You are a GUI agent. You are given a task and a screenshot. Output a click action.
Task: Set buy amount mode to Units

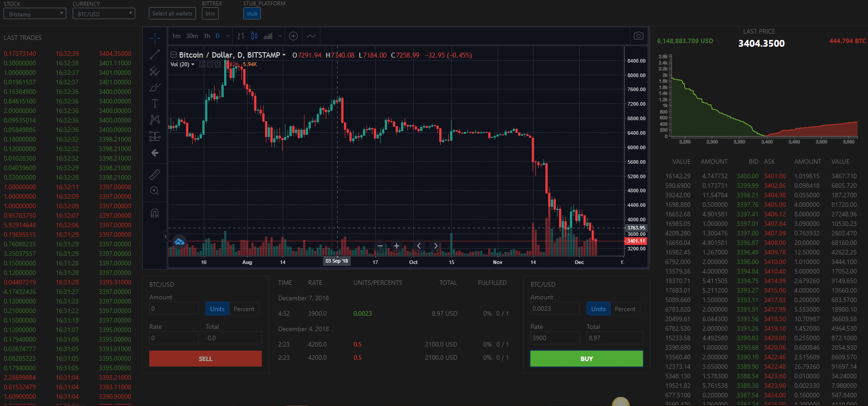(598, 309)
